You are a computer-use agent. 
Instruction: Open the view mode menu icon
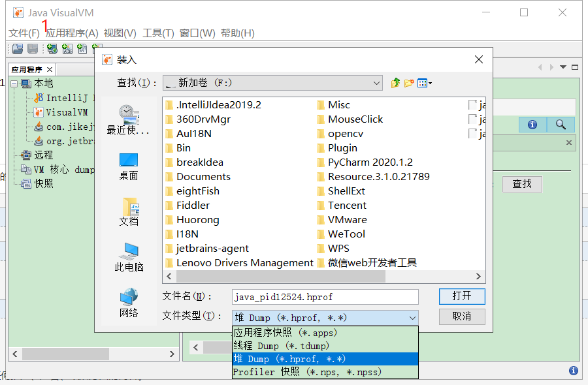pyautogui.click(x=424, y=83)
